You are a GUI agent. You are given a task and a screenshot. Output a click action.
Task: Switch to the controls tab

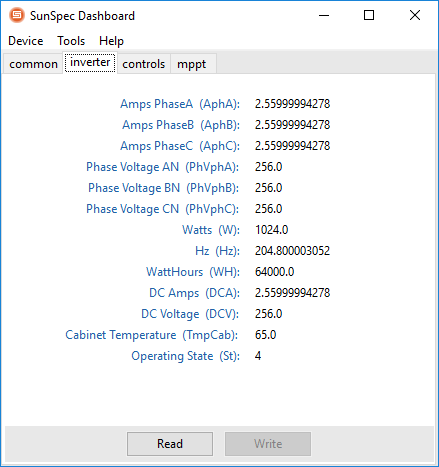click(x=144, y=64)
